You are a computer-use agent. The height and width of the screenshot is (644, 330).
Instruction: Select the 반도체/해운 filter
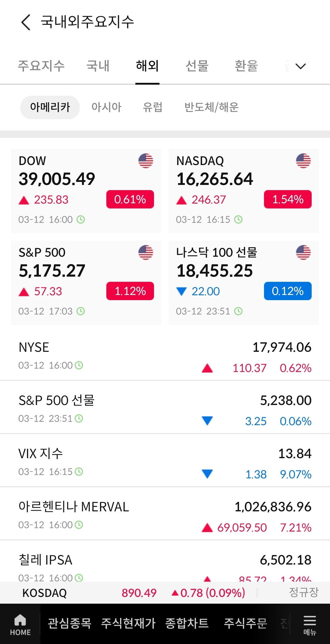pyautogui.click(x=211, y=107)
